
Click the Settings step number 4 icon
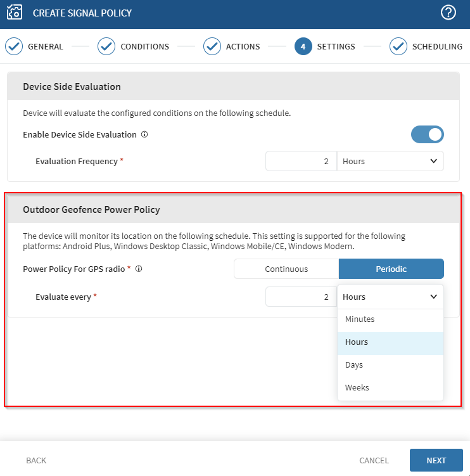coord(303,46)
